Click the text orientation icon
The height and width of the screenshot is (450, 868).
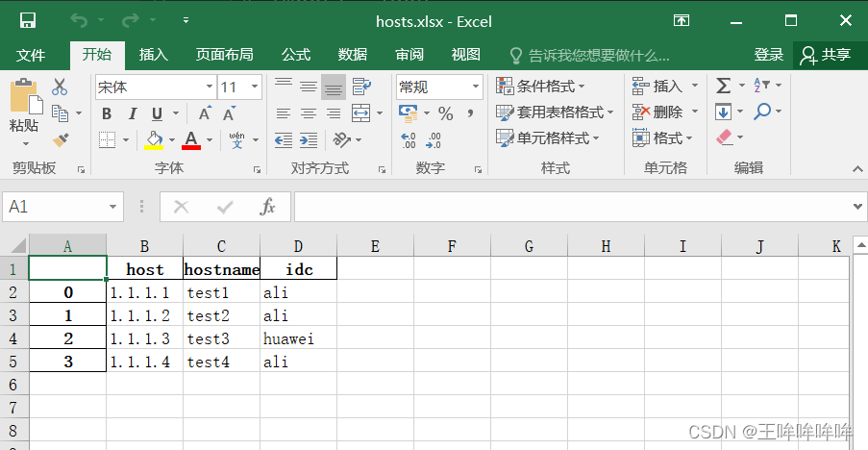click(x=341, y=139)
